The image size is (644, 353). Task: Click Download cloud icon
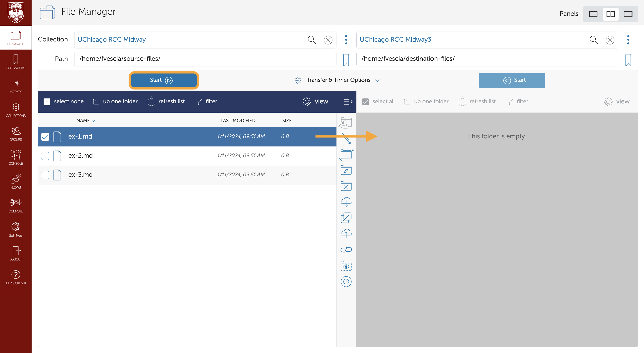[346, 202]
